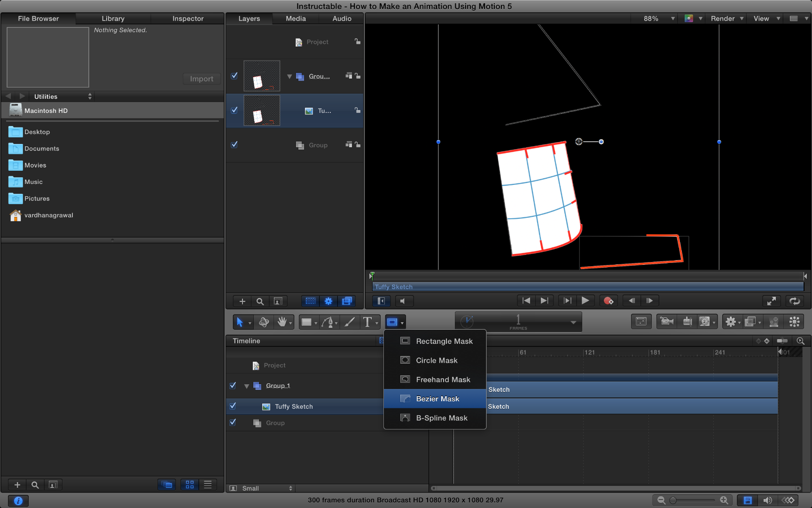The height and width of the screenshot is (508, 812).
Task: Choose Freehand Mask from menu
Action: (435, 380)
